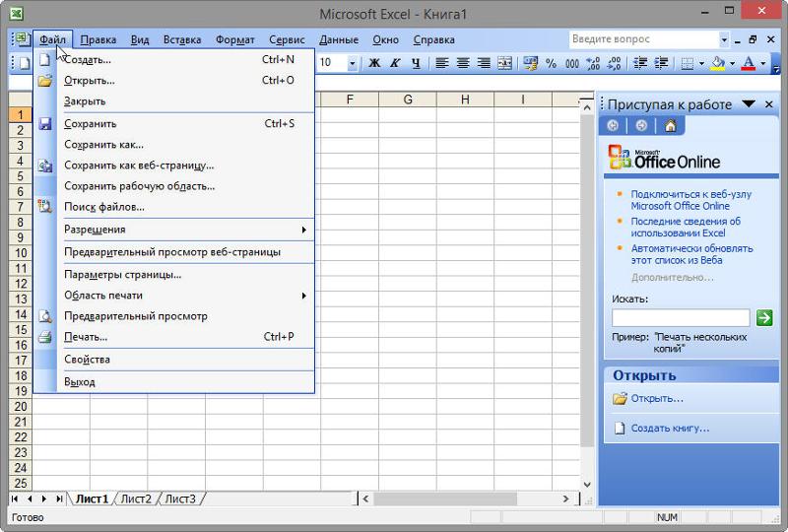Choose Параметры страницы... menu entry
The width and height of the screenshot is (788, 532).
pyautogui.click(x=174, y=275)
